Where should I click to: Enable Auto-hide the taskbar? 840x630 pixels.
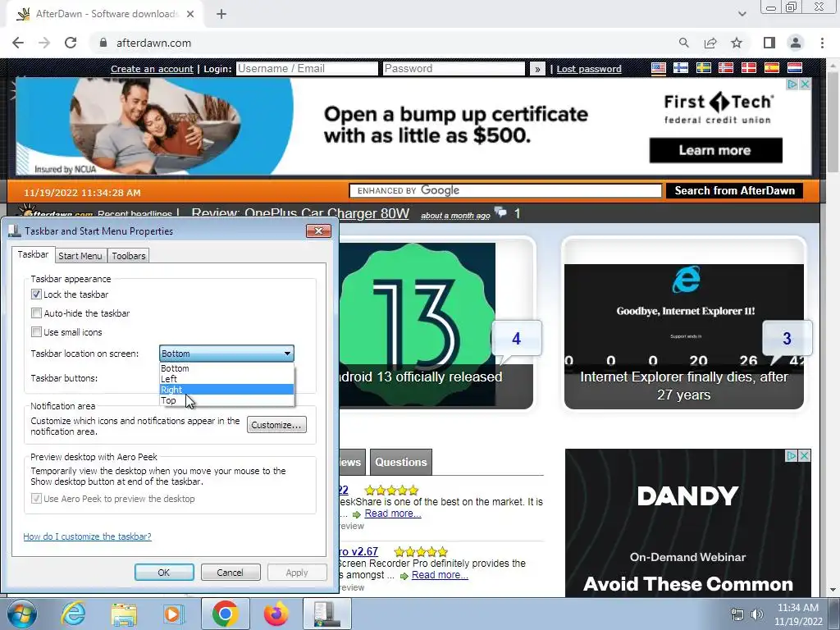coord(36,313)
